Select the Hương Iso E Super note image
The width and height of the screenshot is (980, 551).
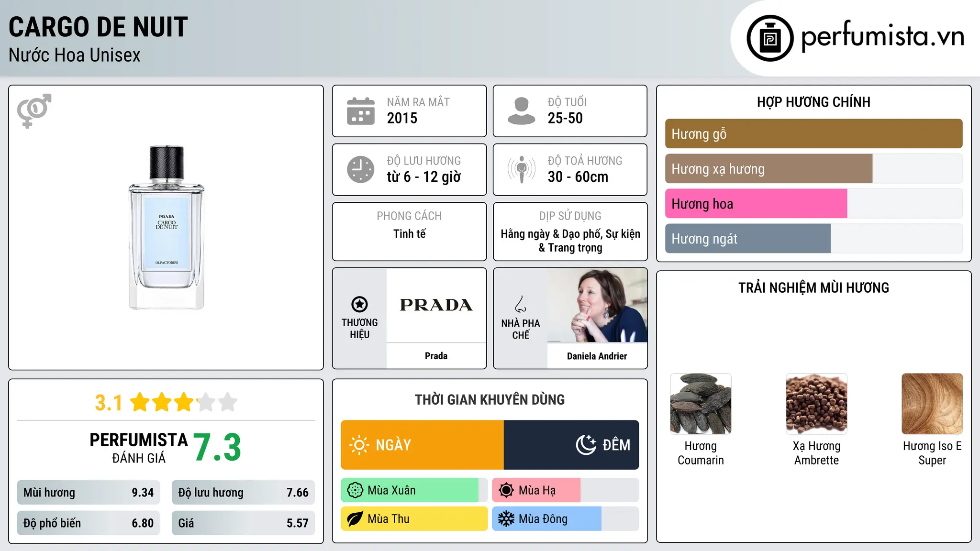tap(932, 404)
